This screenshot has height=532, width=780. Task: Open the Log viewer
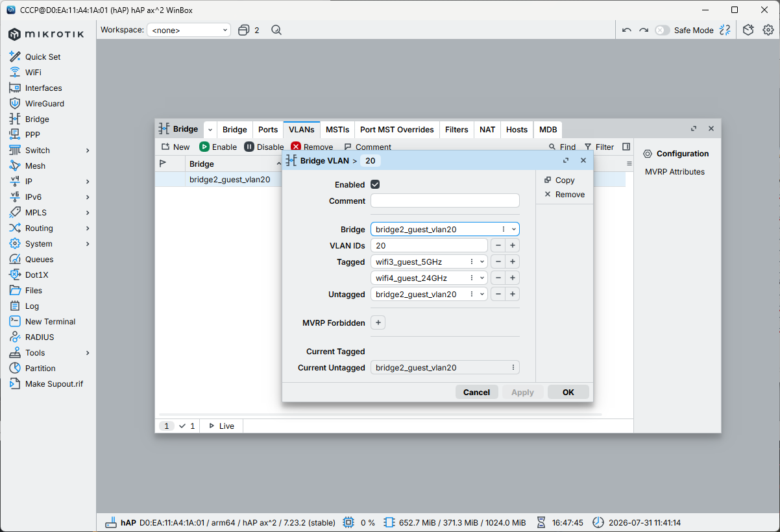point(32,306)
